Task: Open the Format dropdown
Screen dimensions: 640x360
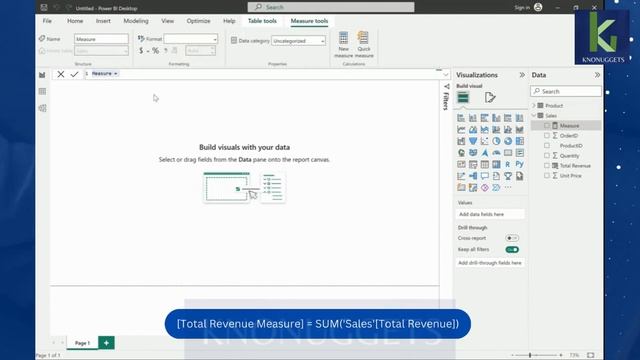Action: coord(191,39)
